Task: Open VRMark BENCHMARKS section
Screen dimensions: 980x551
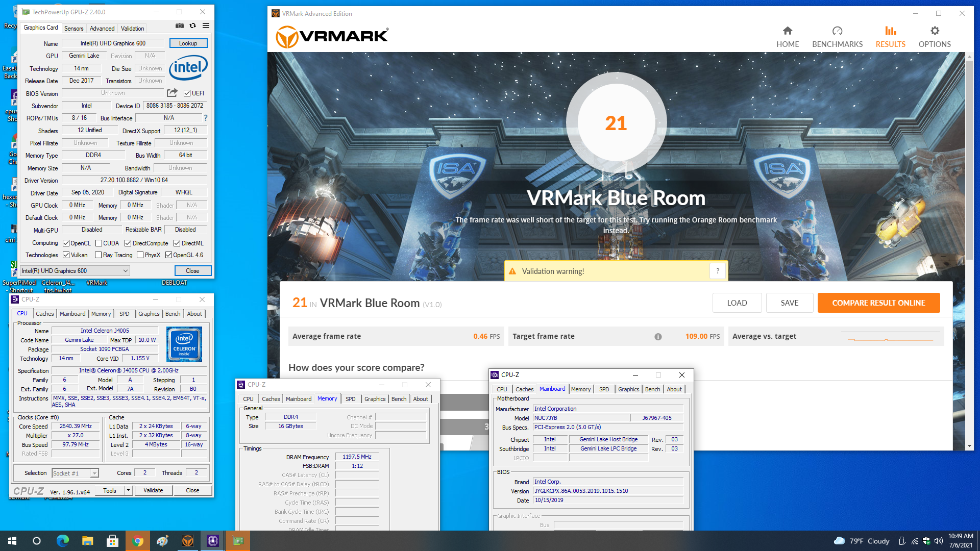Action: pyautogui.click(x=837, y=37)
